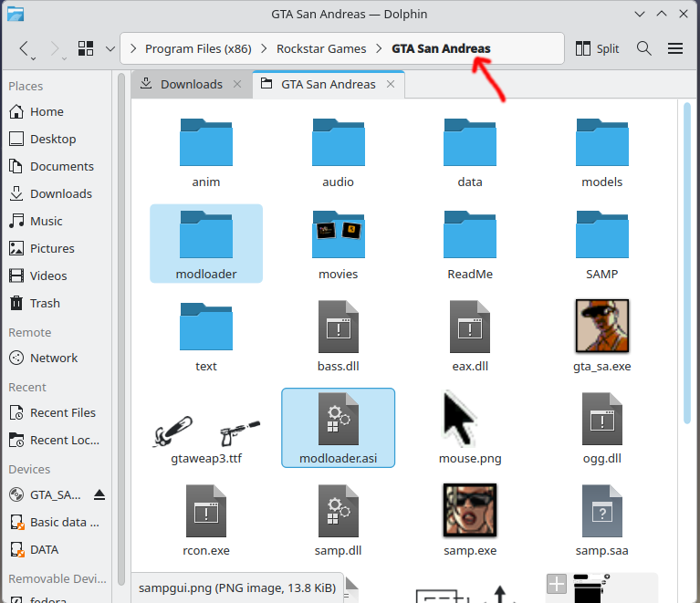
Task: Select rcon.exe file
Action: [x=206, y=521]
